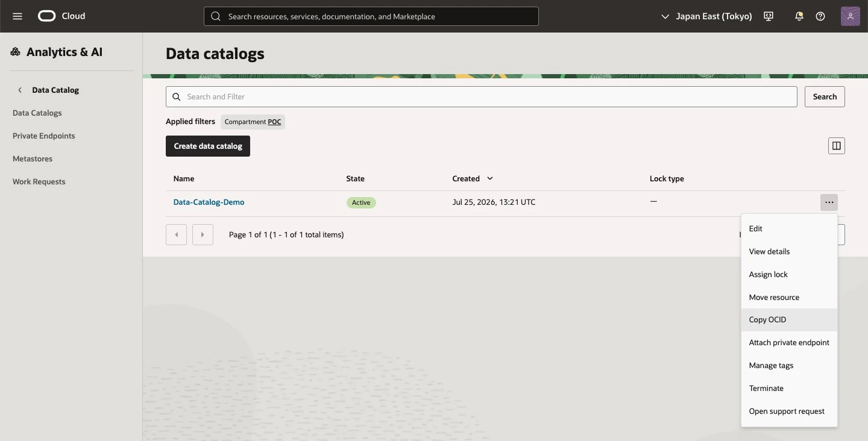The image size is (868, 441).
Task: Open the manage columns icon button
Action: pyautogui.click(x=837, y=146)
